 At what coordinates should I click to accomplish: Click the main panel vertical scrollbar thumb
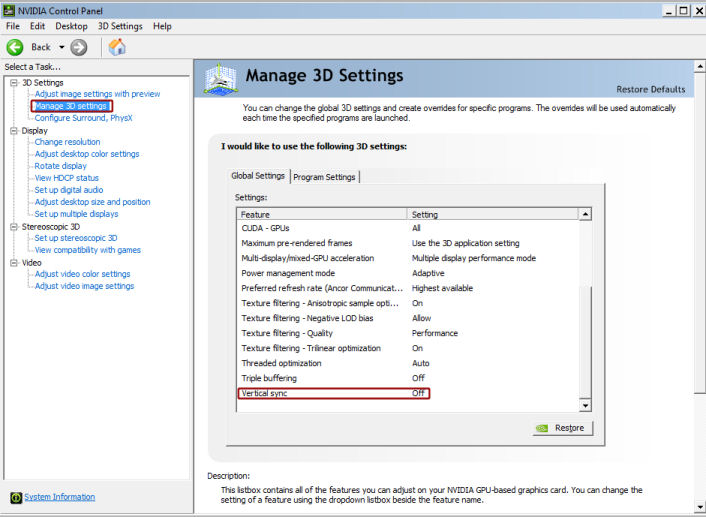tap(700, 233)
